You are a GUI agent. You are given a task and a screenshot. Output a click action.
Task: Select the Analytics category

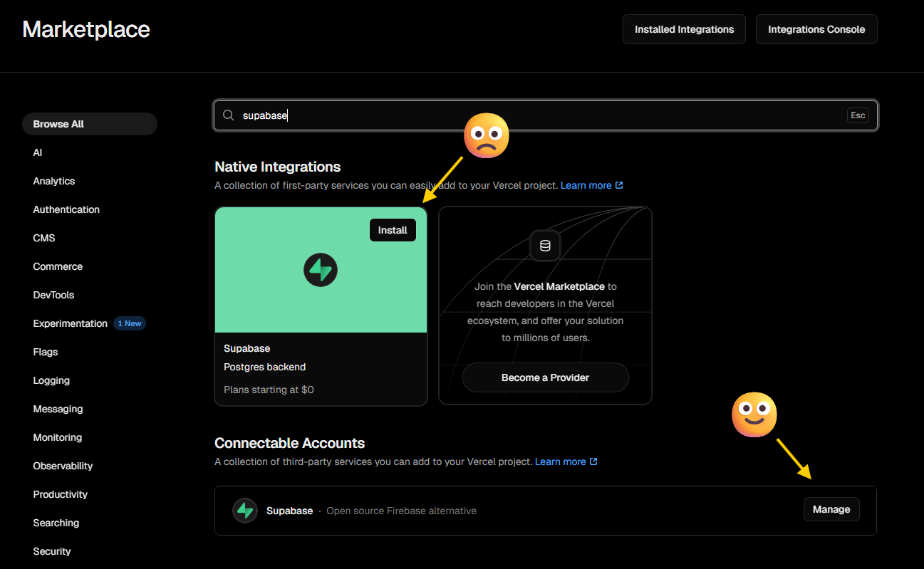pos(54,181)
